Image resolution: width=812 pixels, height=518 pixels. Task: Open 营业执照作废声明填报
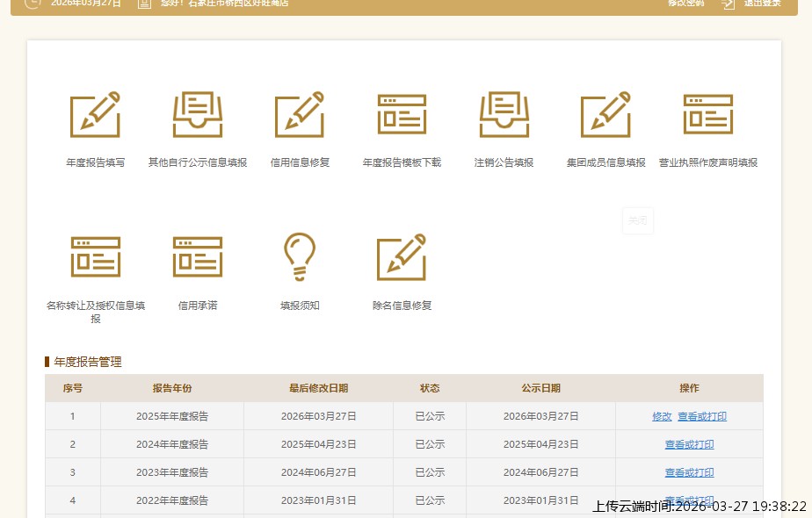[x=707, y=114]
